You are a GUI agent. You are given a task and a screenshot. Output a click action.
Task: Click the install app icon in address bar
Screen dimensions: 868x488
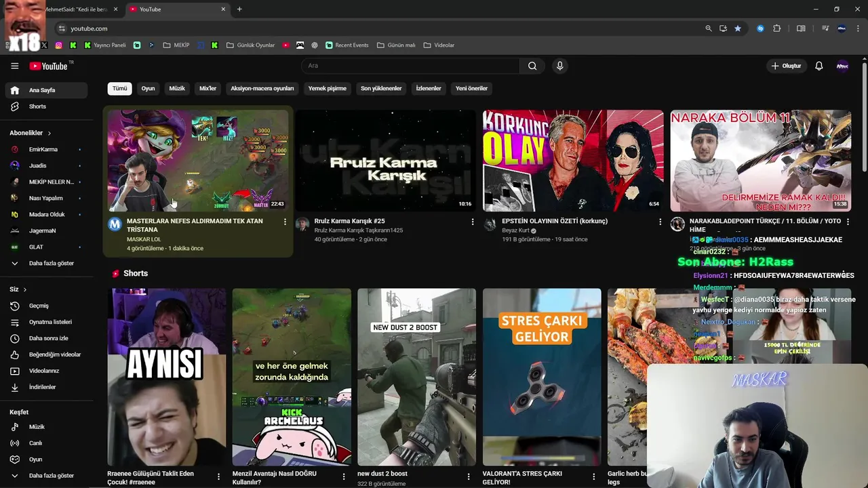click(x=723, y=28)
